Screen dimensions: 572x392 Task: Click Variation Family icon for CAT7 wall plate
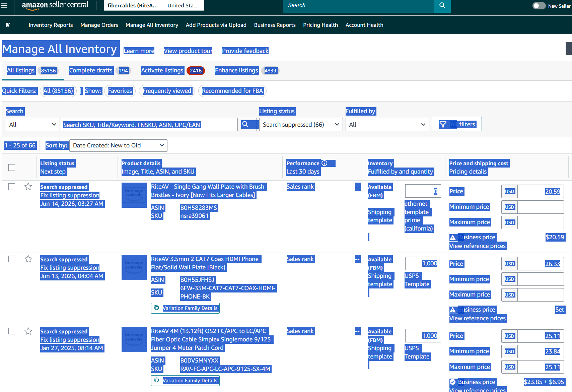[156, 308]
